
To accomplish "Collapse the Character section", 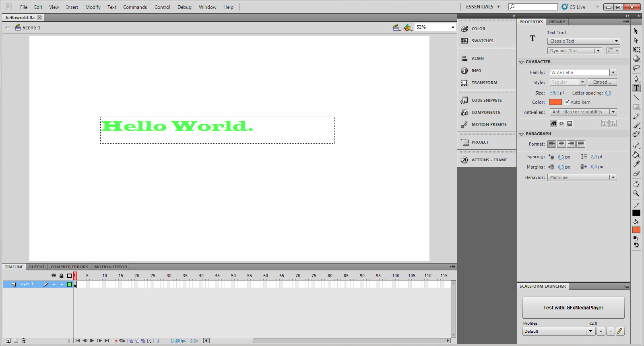I will 522,62.
